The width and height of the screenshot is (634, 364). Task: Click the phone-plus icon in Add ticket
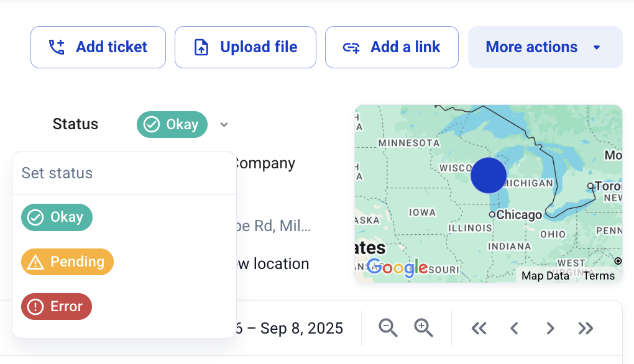click(57, 47)
